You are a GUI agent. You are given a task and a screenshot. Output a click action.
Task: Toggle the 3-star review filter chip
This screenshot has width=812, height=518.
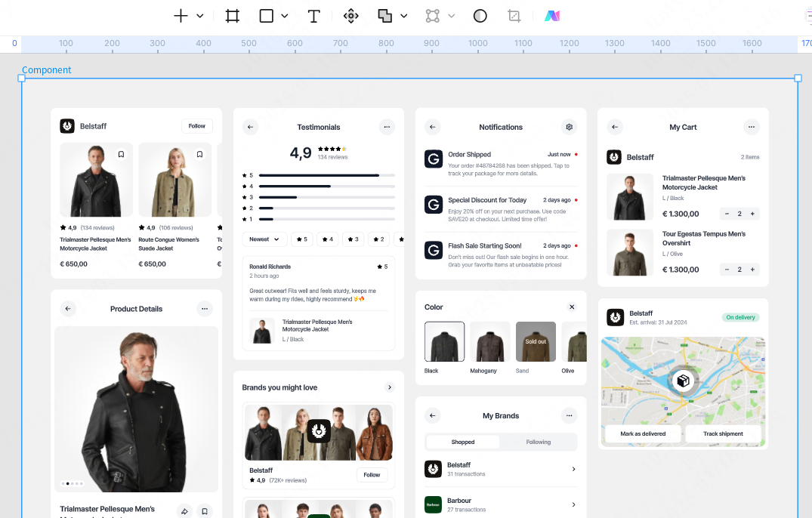(x=354, y=239)
